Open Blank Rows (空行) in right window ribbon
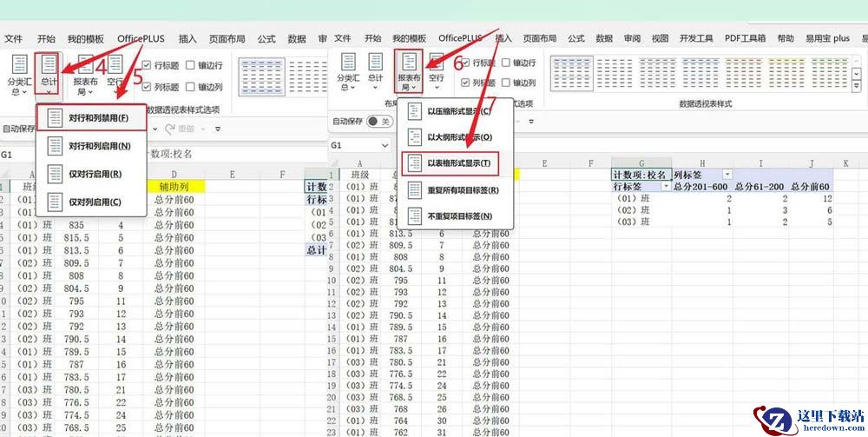 pyautogui.click(x=437, y=71)
